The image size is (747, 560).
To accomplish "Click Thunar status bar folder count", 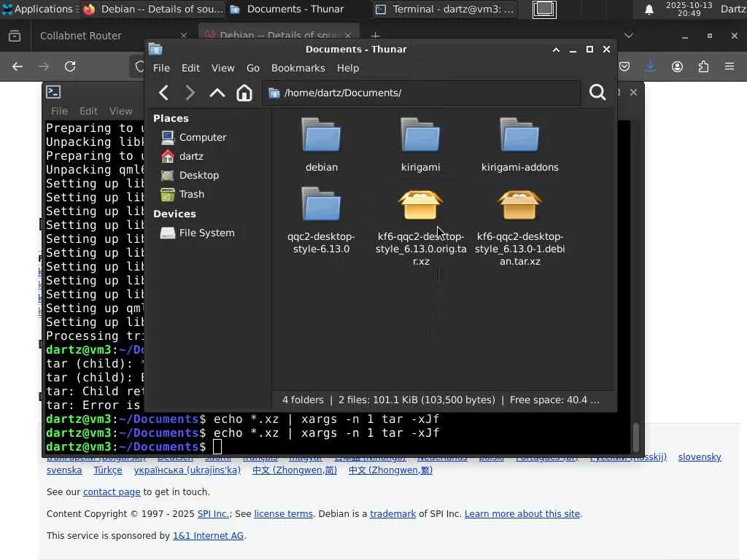I will click(x=303, y=400).
